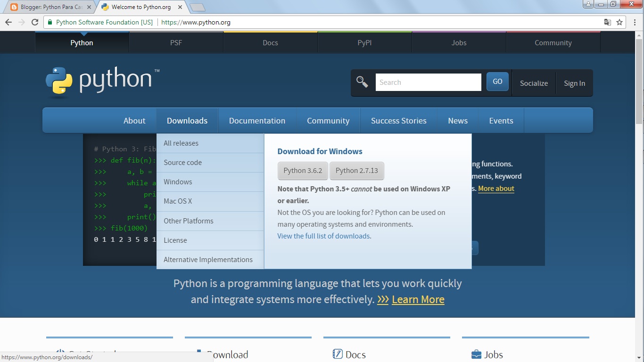Click the search magnifier icon
The height and width of the screenshot is (362, 644).
362,81
